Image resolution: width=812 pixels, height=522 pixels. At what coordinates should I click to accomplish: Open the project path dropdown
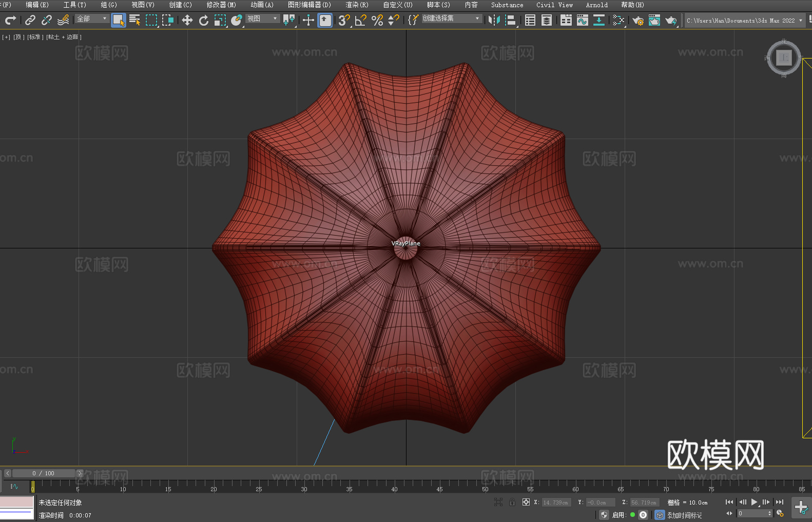(x=800, y=21)
